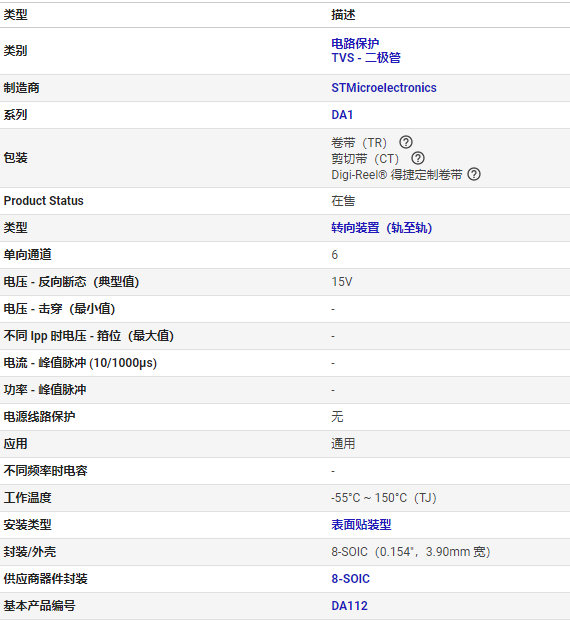
Task: Open the 电路保护 category link
Action: (355, 43)
